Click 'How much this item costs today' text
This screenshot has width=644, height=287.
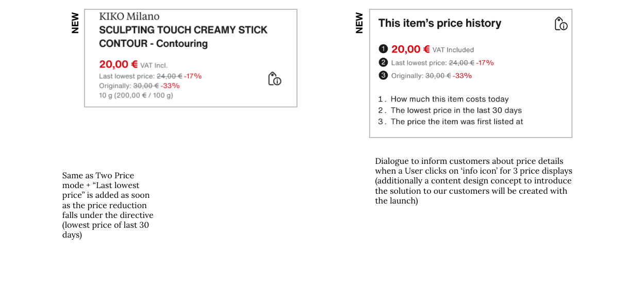[450, 99]
